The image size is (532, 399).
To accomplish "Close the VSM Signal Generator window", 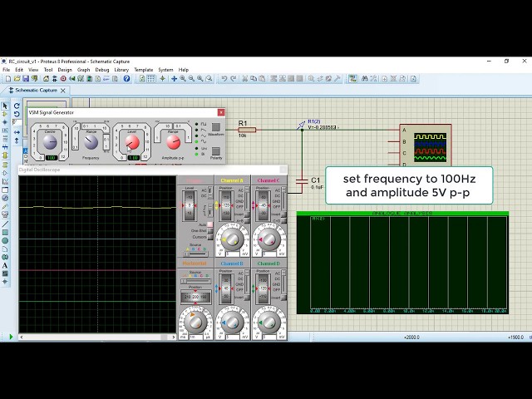I will click(221, 112).
